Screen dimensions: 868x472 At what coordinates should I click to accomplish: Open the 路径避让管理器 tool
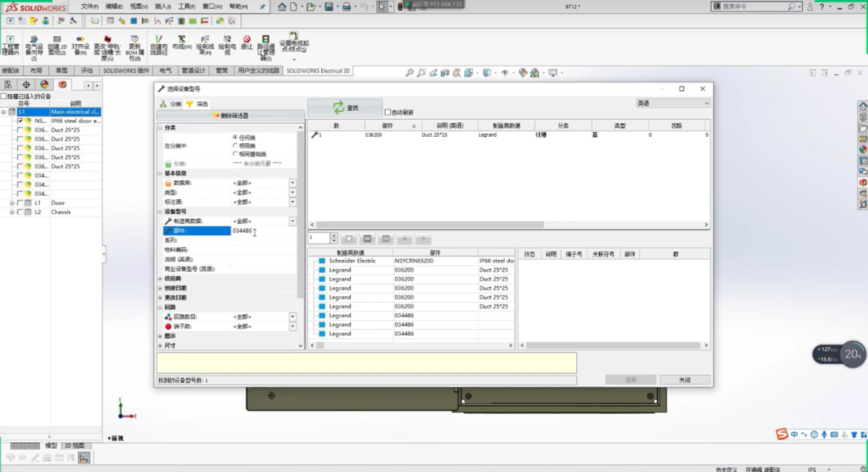[266, 47]
